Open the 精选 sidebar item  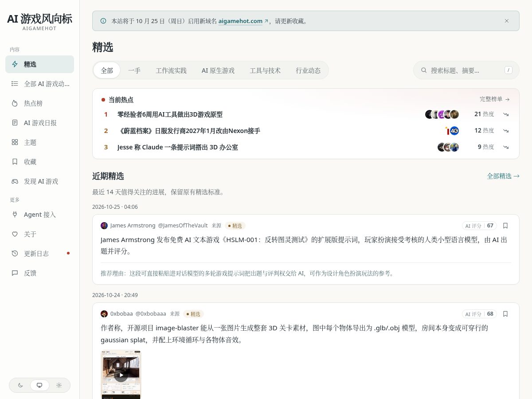point(39,64)
